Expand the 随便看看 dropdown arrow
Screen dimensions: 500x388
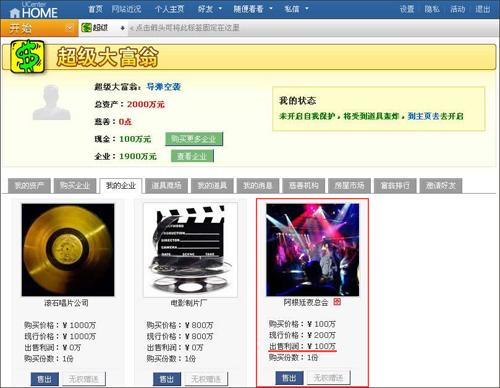point(271,8)
